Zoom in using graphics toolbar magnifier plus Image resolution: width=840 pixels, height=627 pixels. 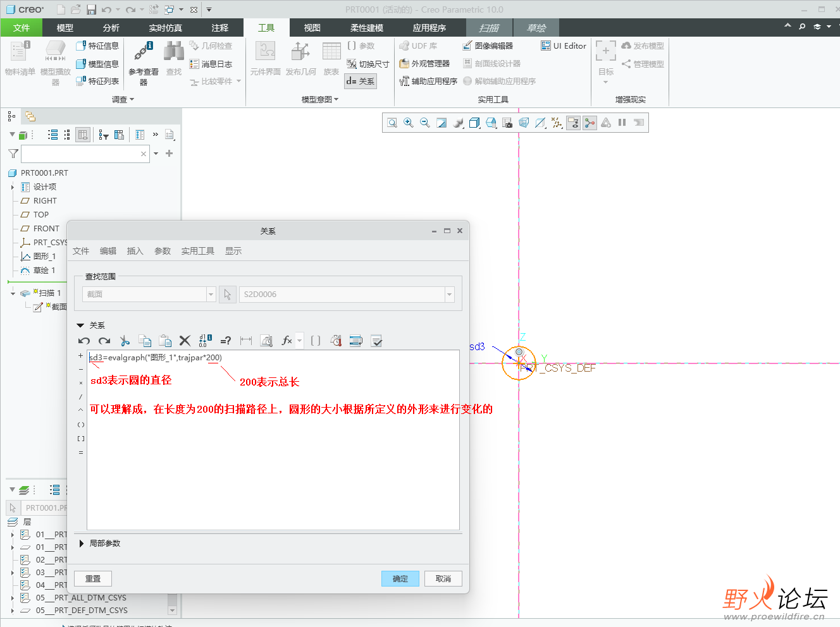409,123
